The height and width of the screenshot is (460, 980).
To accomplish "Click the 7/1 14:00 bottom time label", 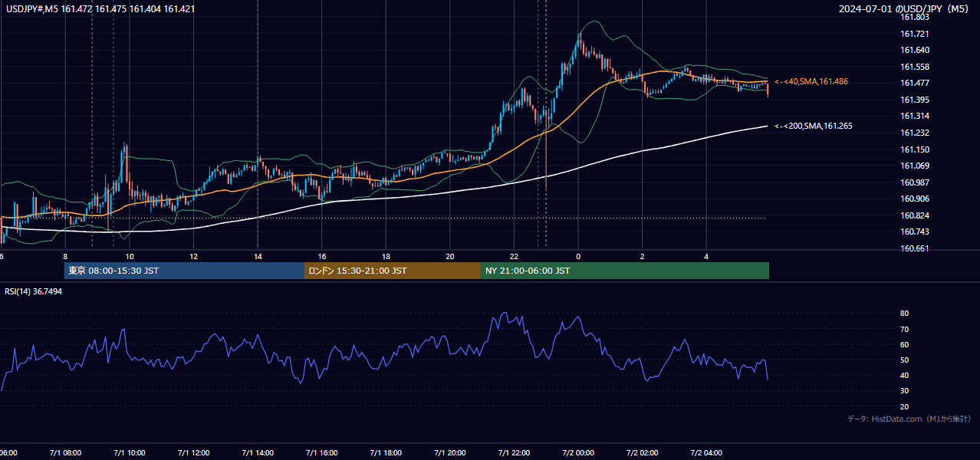I will pos(258,453).
